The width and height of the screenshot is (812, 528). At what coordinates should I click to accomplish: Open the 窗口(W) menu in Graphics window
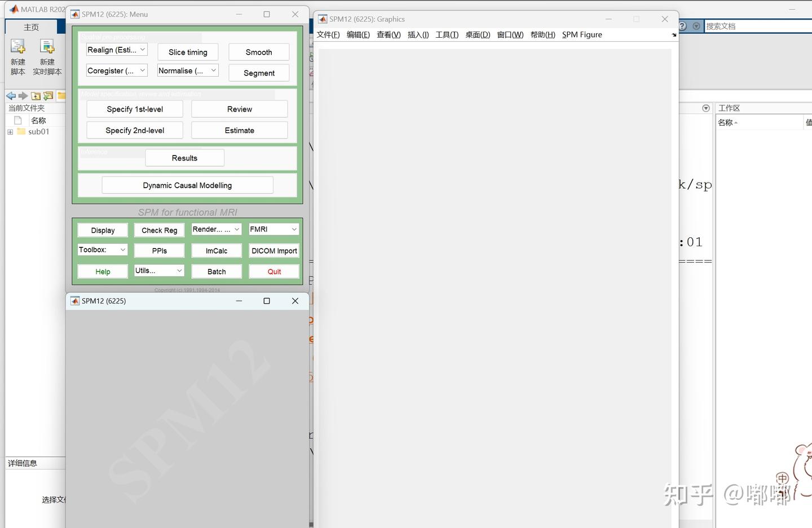point(510,35)
